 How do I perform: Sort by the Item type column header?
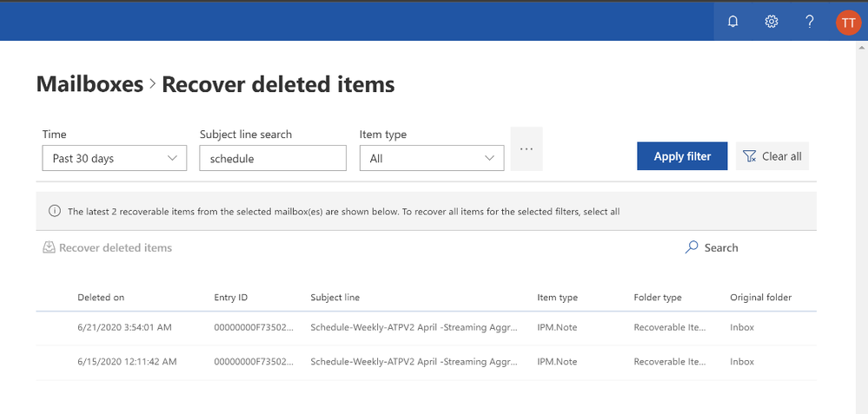point(558,298)
